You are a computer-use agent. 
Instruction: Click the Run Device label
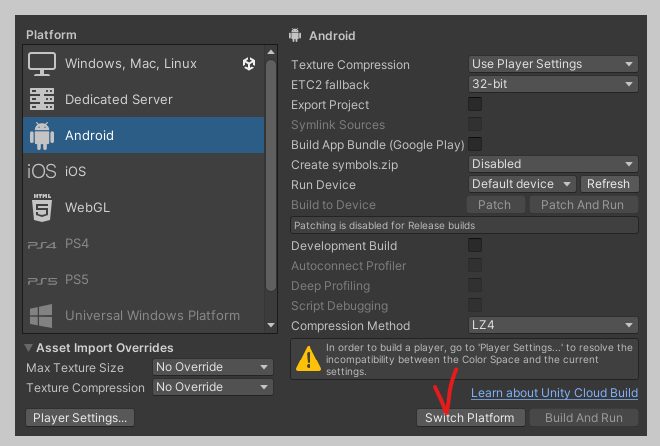point(323,185)
